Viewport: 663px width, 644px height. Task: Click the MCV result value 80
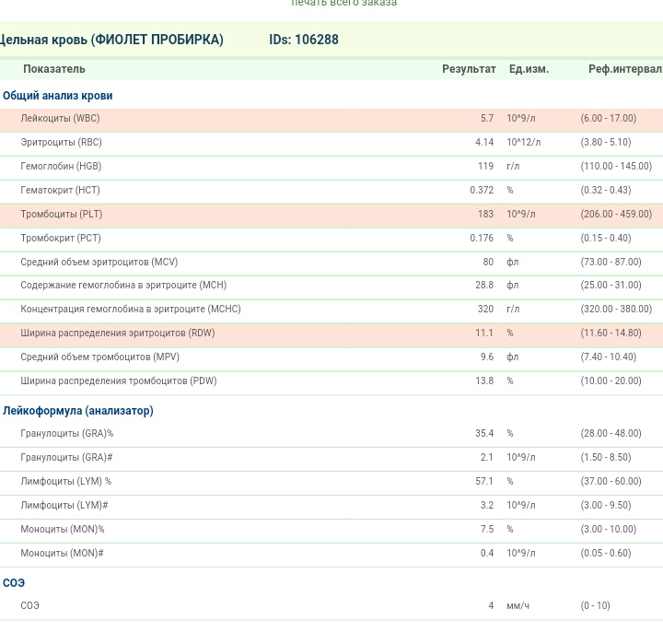coord(488,262)
